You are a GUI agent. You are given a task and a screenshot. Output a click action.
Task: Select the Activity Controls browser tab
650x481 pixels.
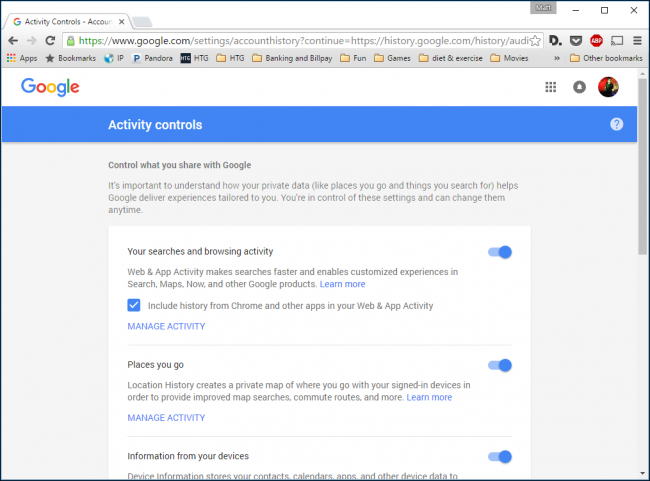click(x=65, y=20)
